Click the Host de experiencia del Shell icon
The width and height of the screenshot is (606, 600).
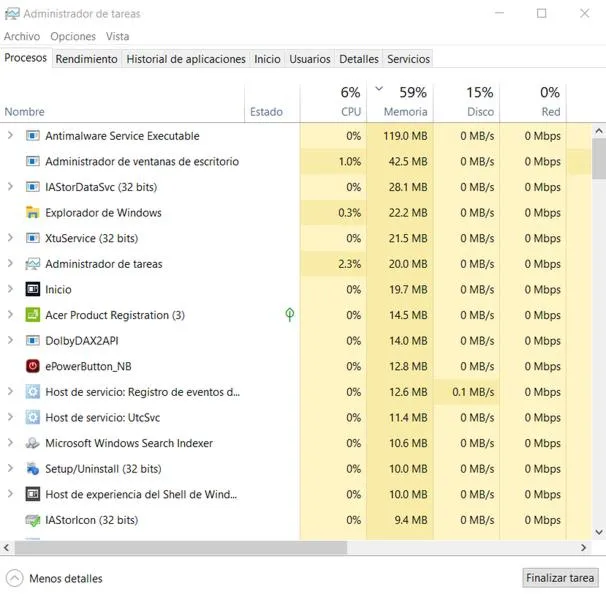[x=32, y=494]
